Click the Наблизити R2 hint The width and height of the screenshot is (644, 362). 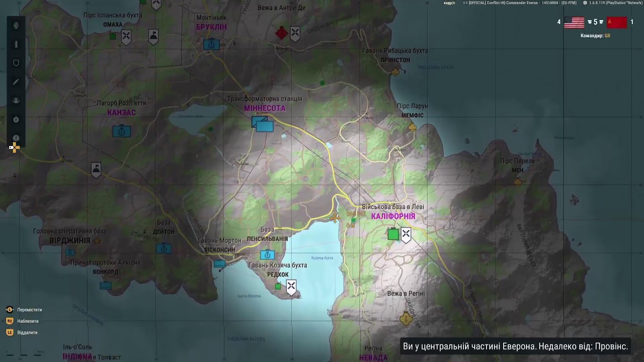point(22,321)
